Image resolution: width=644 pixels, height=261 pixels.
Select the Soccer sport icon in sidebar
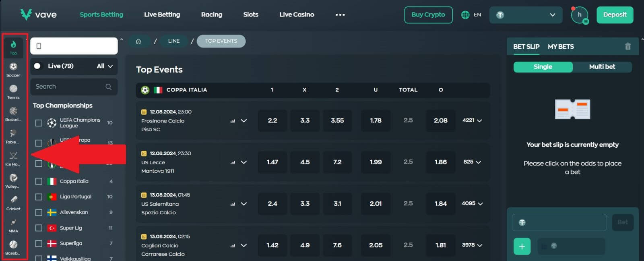point(13,69)
